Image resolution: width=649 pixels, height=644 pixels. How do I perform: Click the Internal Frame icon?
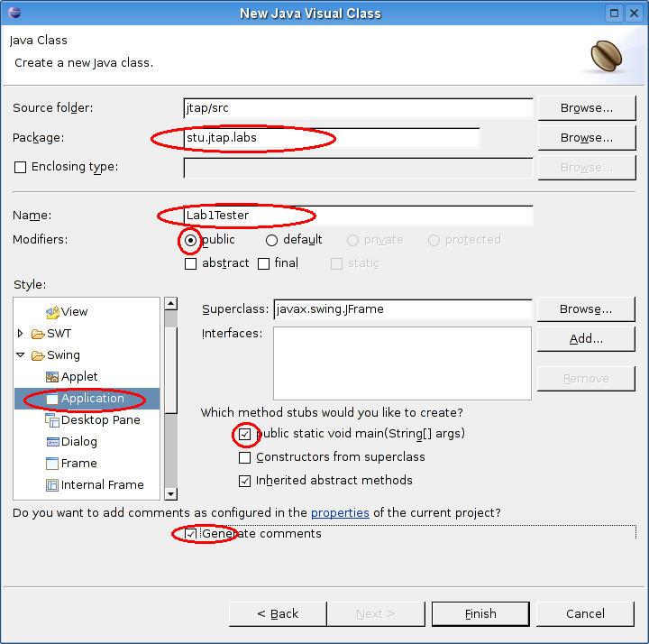[x=52, y=485]
